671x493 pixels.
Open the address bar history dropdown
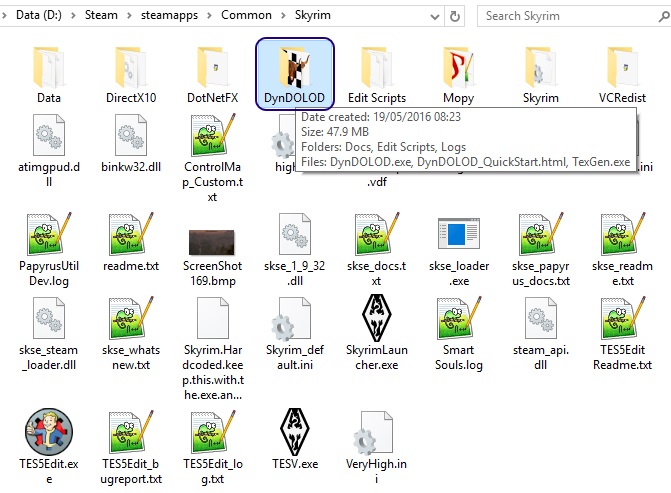pos(435,17)
